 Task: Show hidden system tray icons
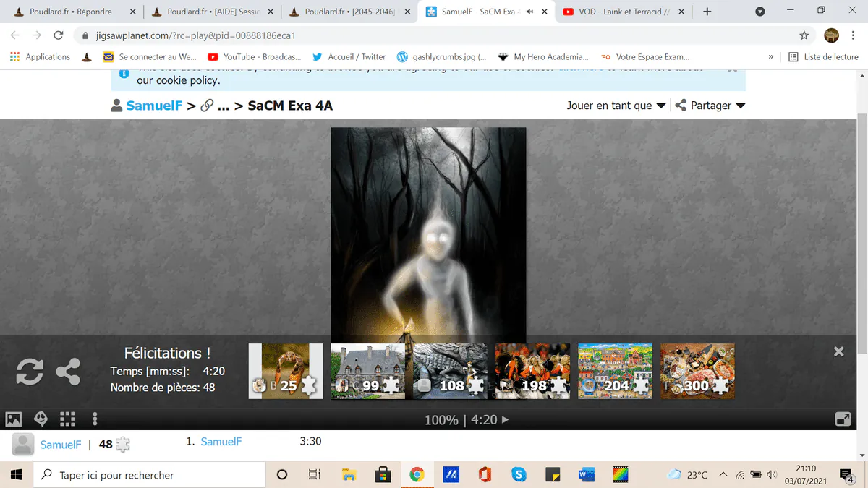[723, 475]
